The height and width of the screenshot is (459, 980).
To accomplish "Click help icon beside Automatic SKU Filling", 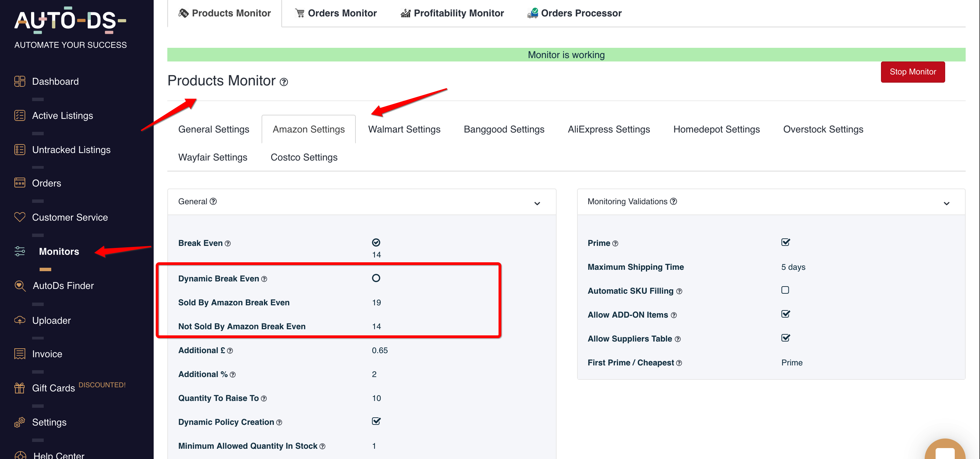I will coord(679,292).
